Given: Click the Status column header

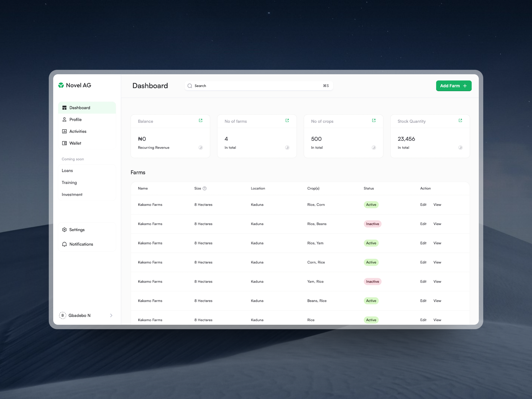Looking at the screenshot, I should tap(369, 188).
